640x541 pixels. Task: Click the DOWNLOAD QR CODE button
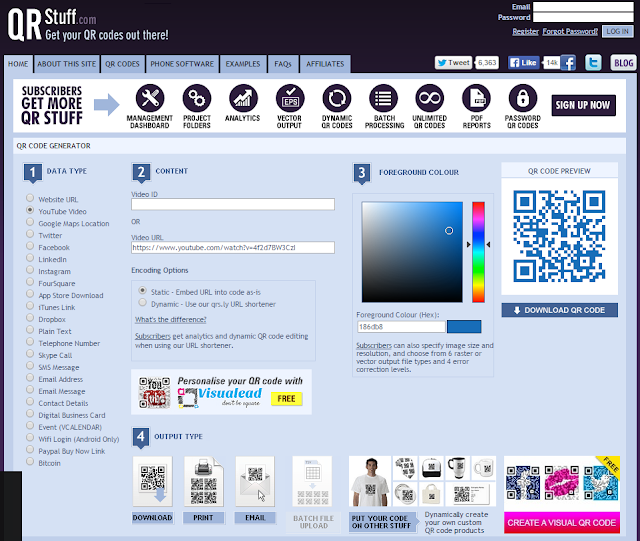tap(560, 310)
